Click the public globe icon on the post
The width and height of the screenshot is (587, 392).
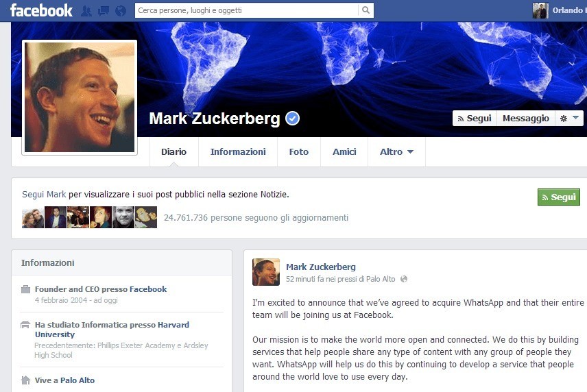[403, 279]
